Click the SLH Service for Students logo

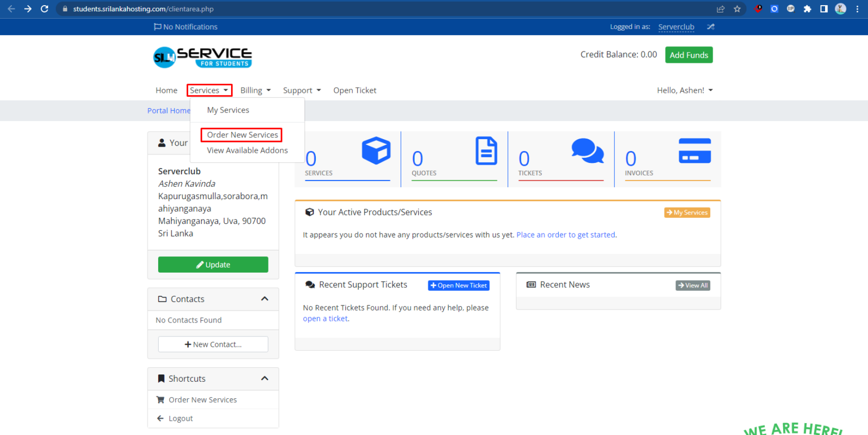[202, 57]
